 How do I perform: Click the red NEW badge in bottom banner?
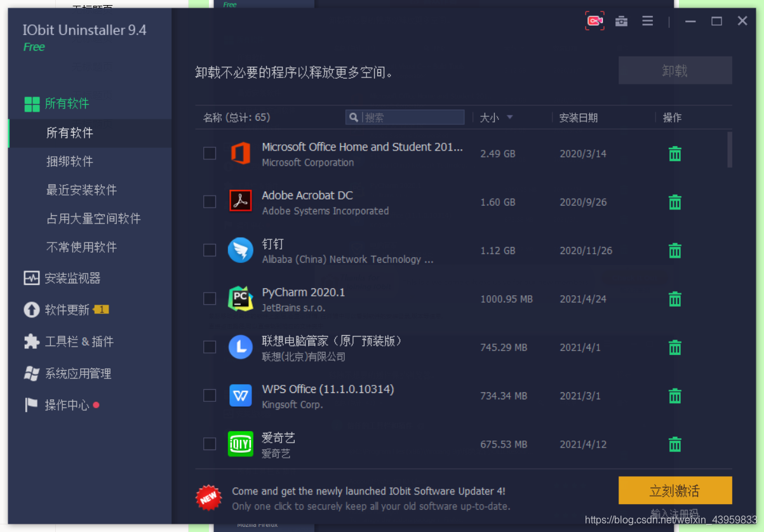208,498
